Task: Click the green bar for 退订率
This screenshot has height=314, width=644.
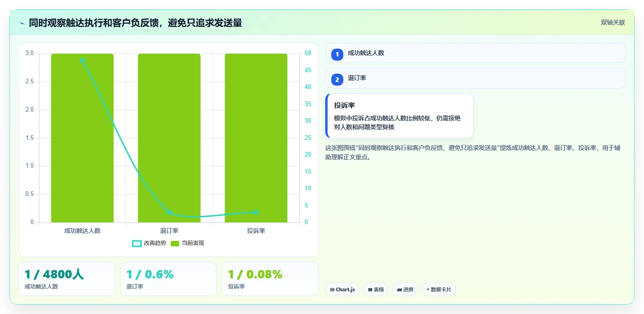Action: click(x=169, y=138)
